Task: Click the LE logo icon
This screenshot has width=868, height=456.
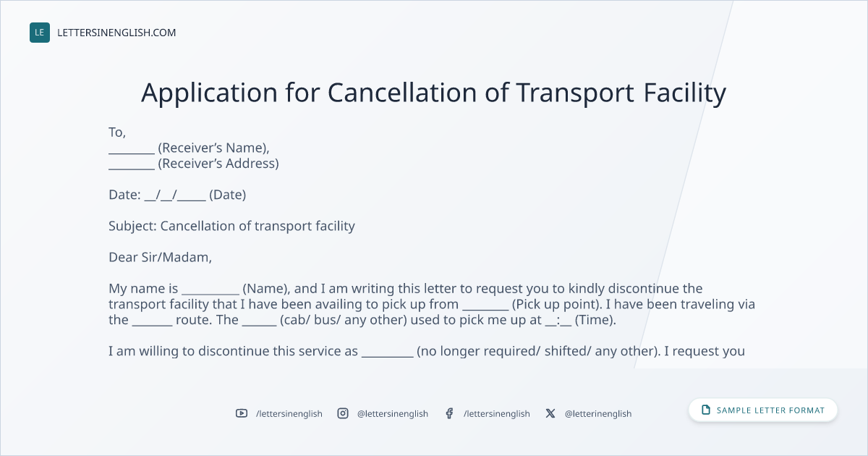Action: coord(40,33)
